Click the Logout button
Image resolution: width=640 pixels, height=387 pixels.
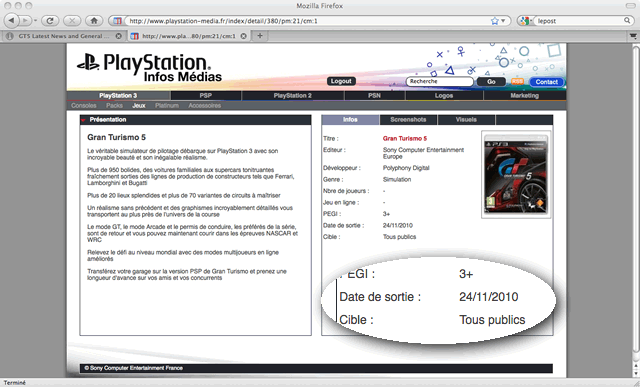[341, 81]
